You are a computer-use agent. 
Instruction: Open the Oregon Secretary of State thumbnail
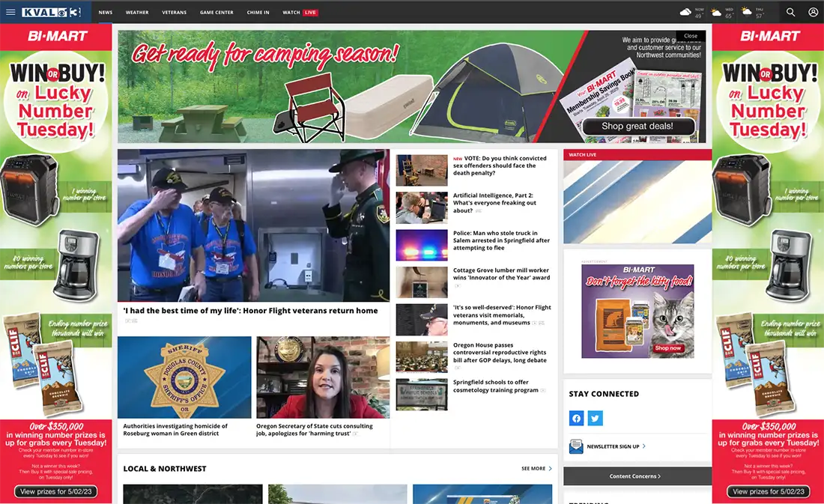(x=323, y=377)
